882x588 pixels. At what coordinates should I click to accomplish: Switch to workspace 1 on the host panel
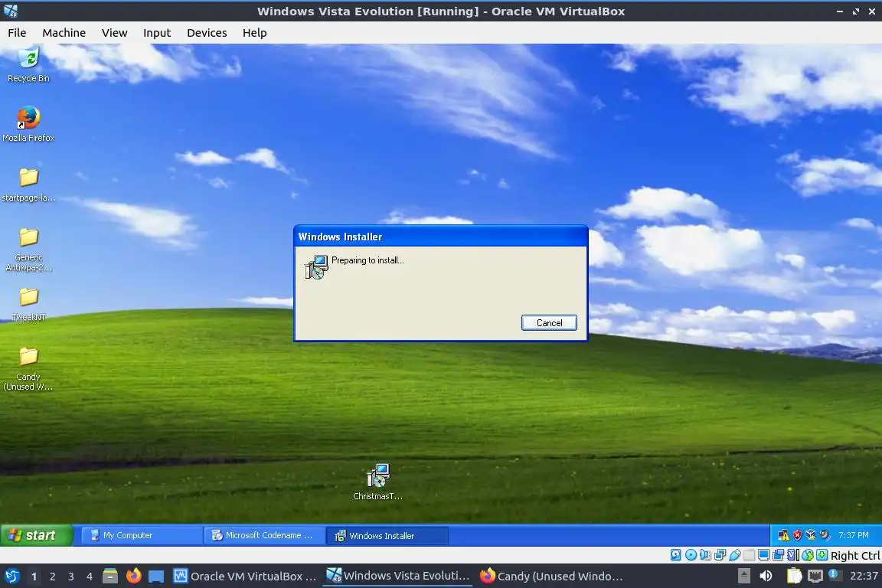pyautogui.click(x=34, y=577)
